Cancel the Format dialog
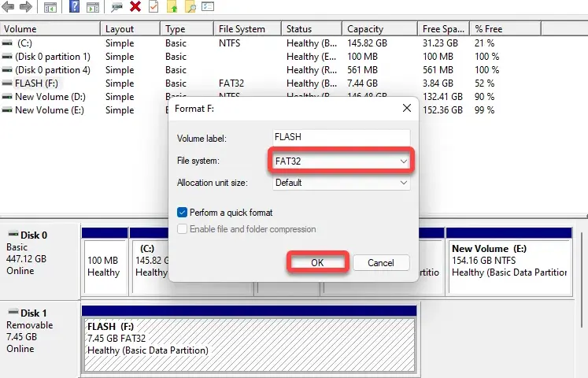Screen dimensions: 588x378 [x=381, y=262]
